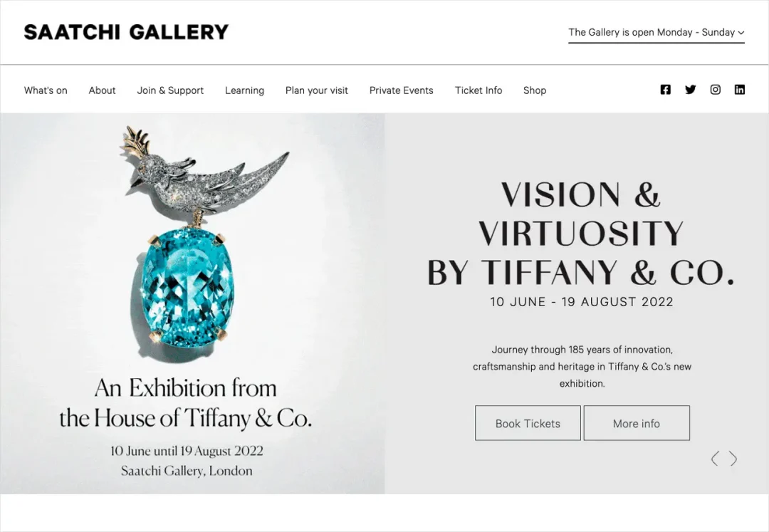
Task: Open the LinkedIn icon in header
Action: click(x=740, y=90)
